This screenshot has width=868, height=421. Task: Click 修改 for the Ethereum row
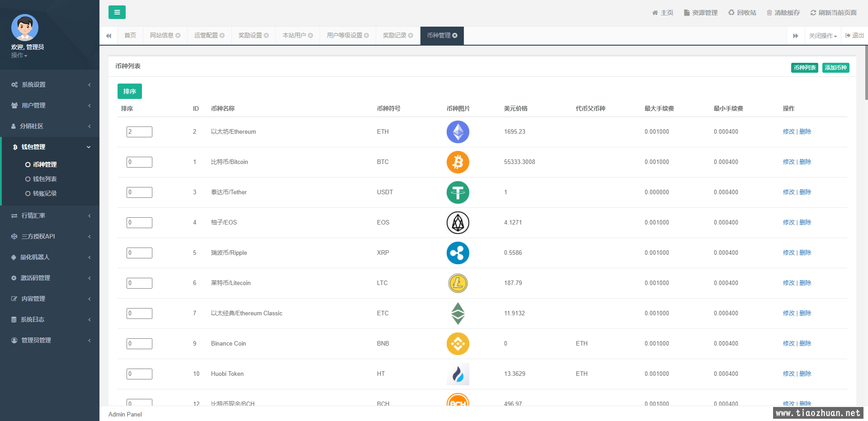[x=788, y=131]
